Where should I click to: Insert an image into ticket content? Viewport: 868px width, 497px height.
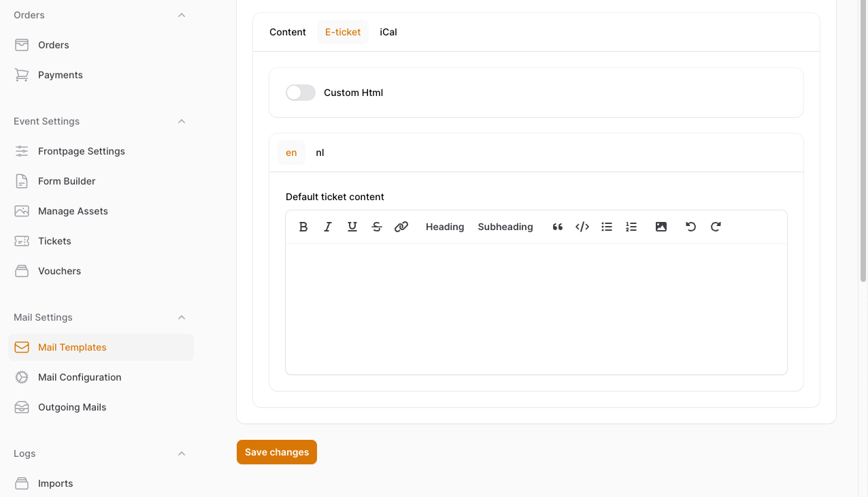(661, 227)
